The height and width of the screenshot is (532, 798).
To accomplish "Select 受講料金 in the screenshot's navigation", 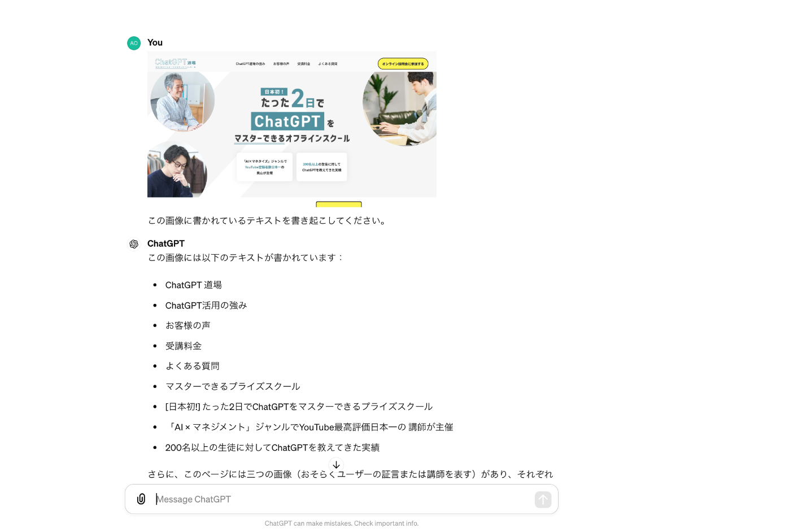I will click(304, 64).
